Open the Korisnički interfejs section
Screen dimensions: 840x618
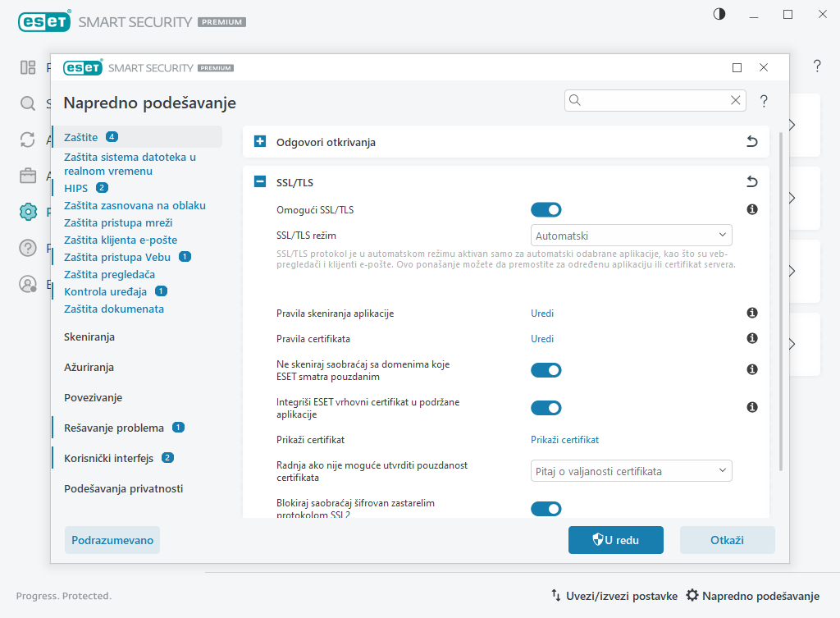click(x=108, y=458)
